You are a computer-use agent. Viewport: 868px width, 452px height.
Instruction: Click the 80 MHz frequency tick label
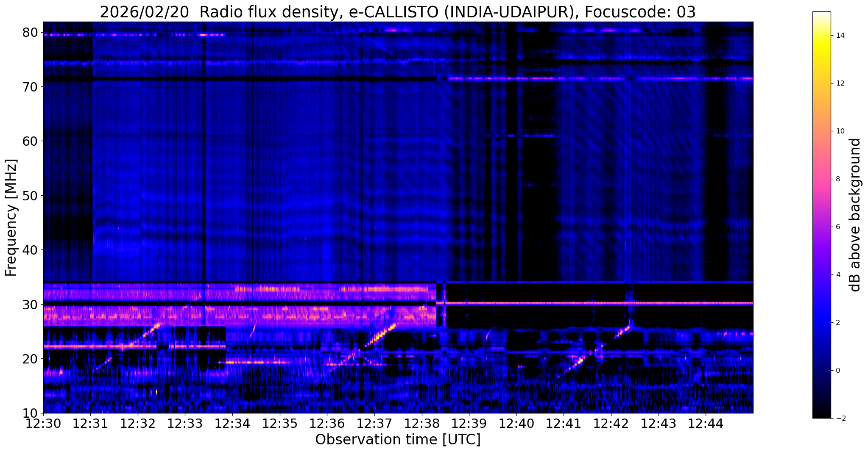[x=30, y=32]
